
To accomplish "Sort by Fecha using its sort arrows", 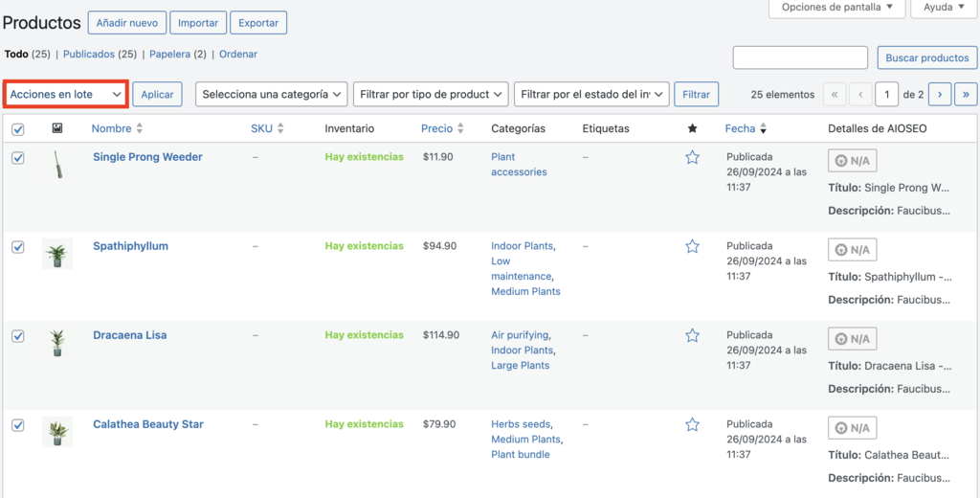I will [763, 128].
